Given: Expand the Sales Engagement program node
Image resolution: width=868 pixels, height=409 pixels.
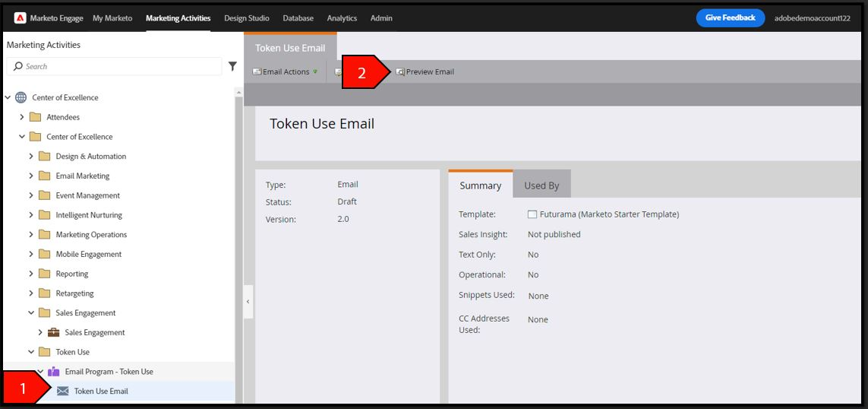Looking at the screenshot, I should [40, 332].
